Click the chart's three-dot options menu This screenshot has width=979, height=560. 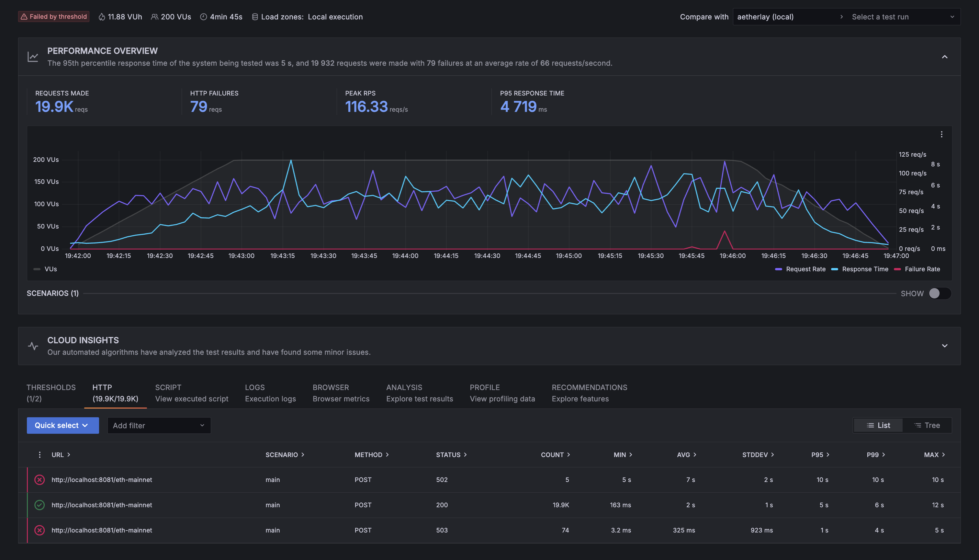941,134
